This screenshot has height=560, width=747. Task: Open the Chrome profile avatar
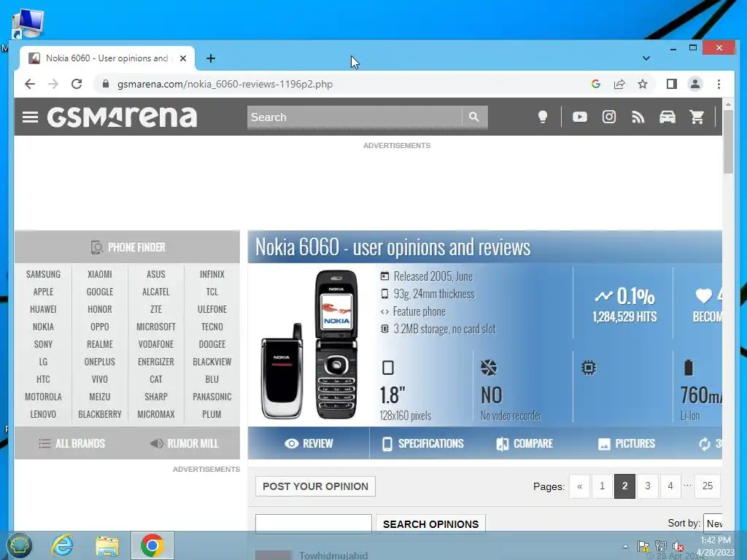[695, 85]
